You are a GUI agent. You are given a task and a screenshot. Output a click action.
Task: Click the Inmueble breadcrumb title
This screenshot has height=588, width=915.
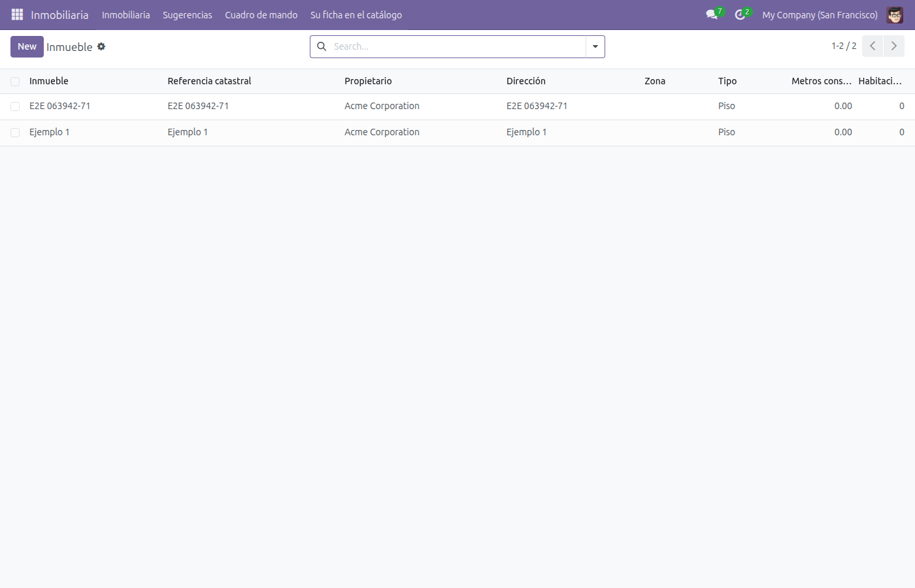pos(69,47)
